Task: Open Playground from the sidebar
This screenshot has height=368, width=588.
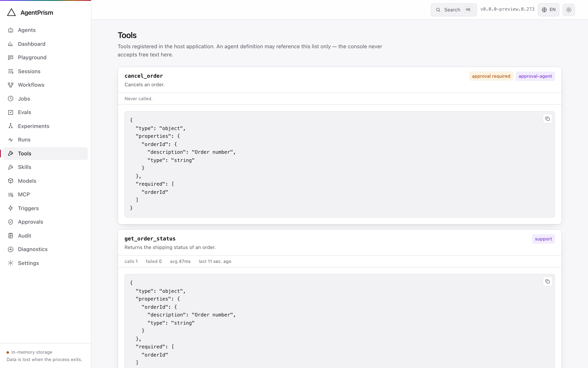Action: pos(46,58)
